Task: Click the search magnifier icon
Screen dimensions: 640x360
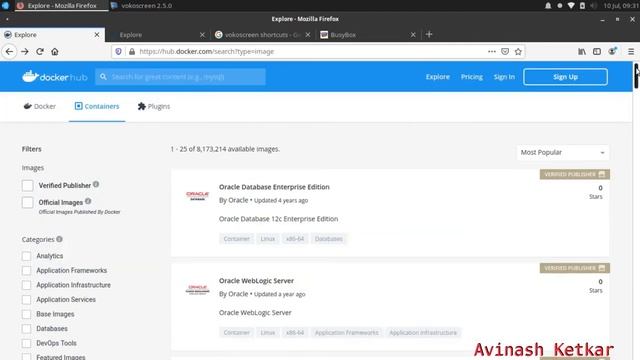Action: [103, 77]
